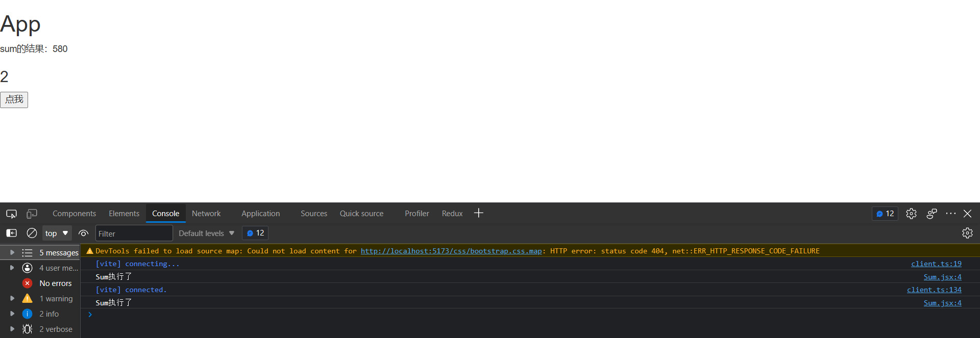The width and height of the screenshot is (980, 338).
Task: Click the 点我 button
Action: [14, 99]
